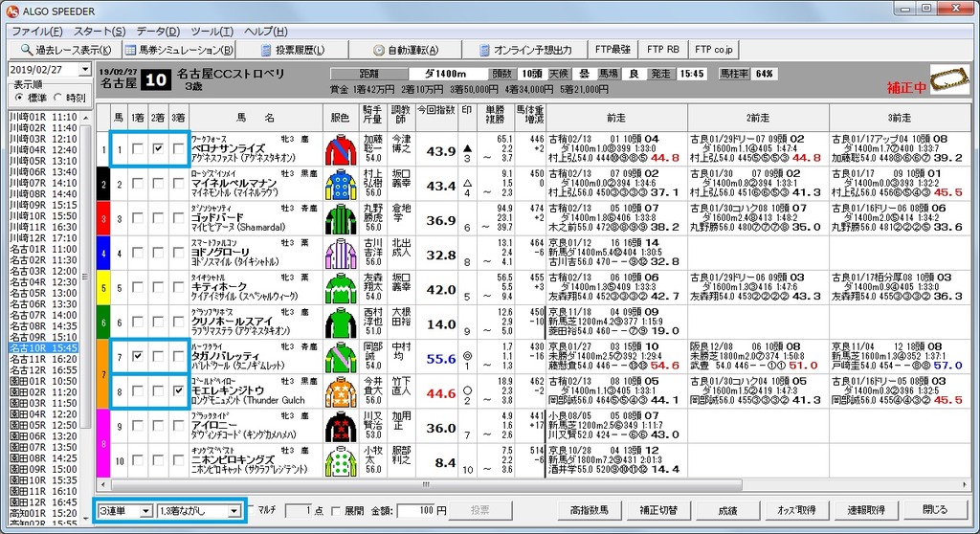Open the 過去レース表示 magnifier tool
The height and width of the screenshot is (534, 980).
(64, 50)
